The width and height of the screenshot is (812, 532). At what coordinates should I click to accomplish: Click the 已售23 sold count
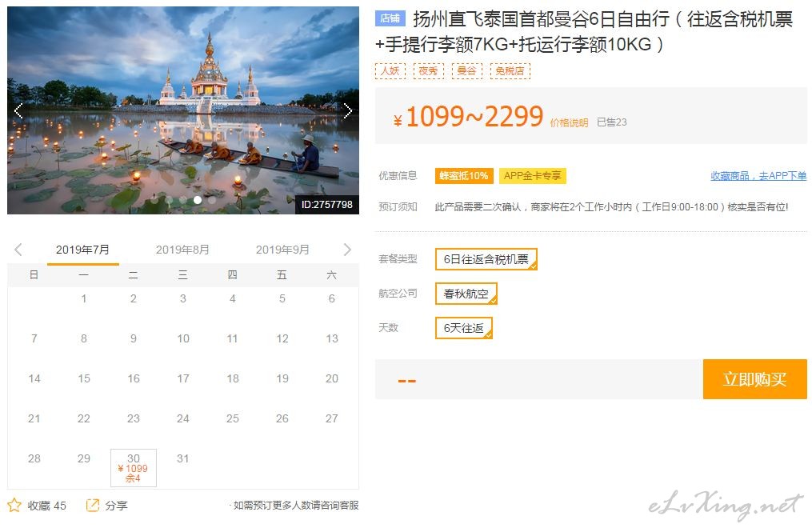tap(611, 122)
